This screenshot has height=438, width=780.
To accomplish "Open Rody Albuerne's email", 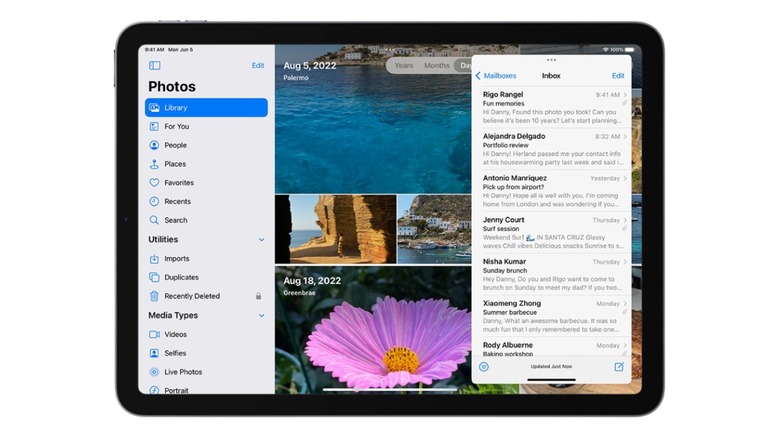I will pyautogui.click(x=552, y=348).
